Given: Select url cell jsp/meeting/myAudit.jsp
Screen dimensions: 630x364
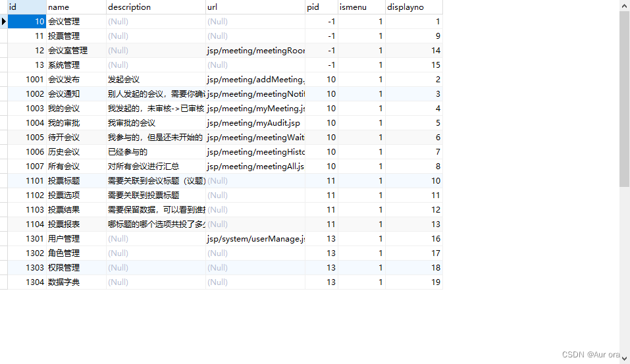Looking at the screenshot, I should [x=255, y=123].
